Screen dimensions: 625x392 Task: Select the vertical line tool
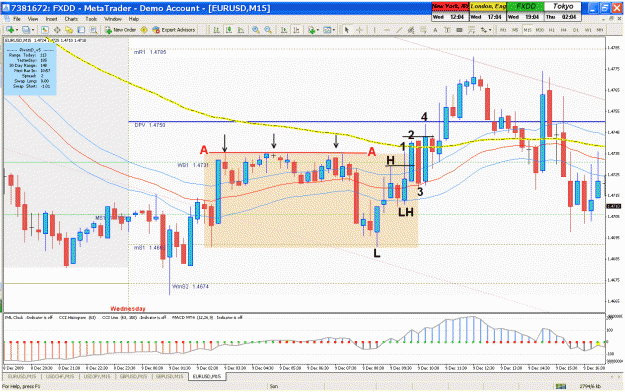click(374, 30)
